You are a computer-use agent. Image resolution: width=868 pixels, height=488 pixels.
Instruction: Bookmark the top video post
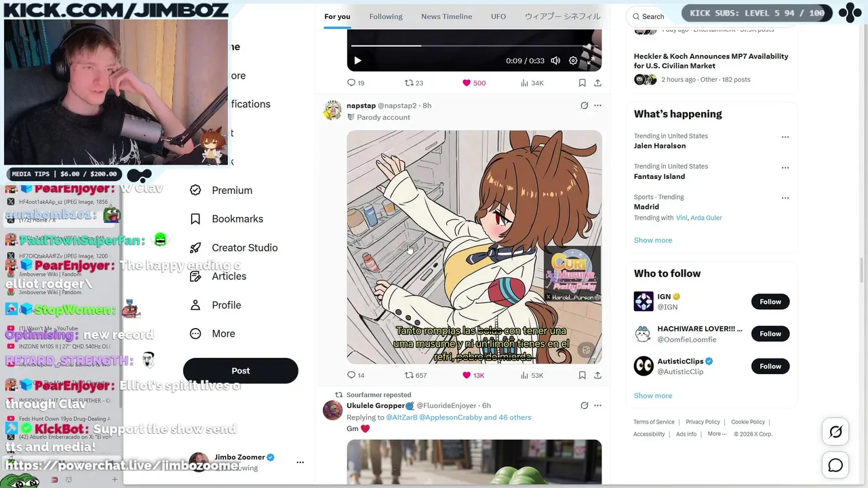582,83
